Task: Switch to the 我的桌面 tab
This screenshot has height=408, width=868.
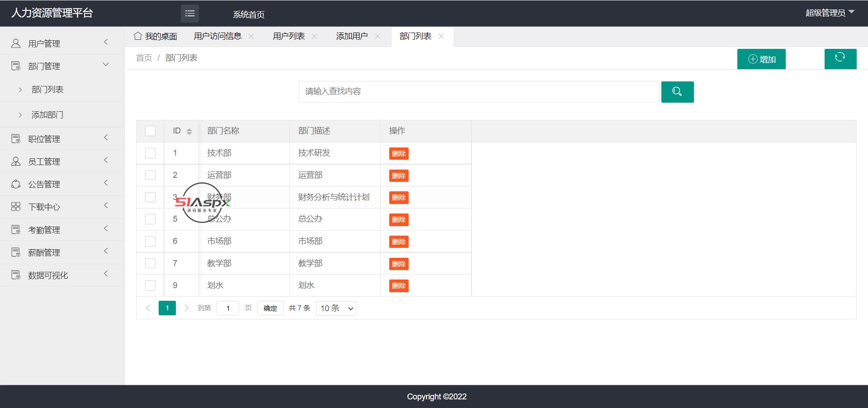Action: point(155,36)
